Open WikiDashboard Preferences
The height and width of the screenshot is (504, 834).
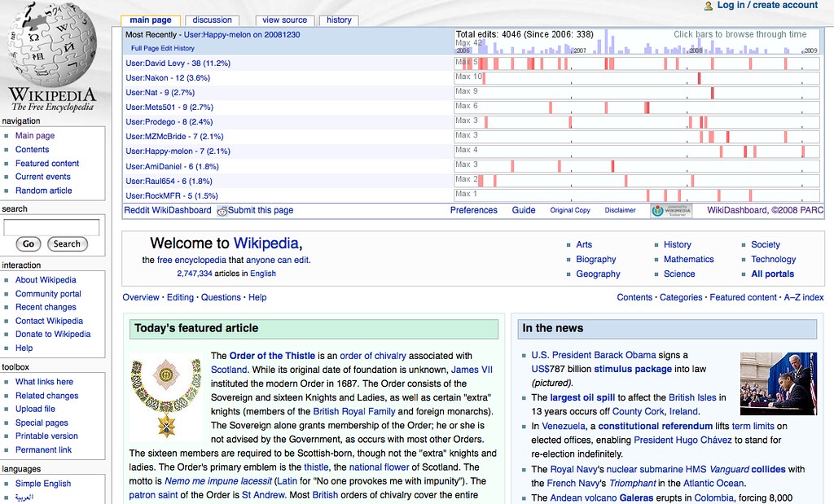click(x=474, y=211)
